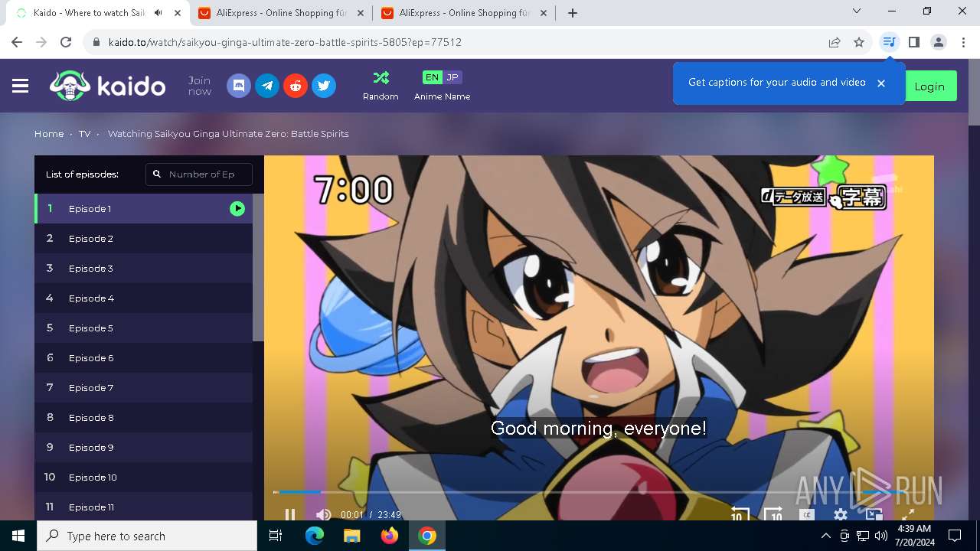Viewport: 980px width, 551px height.
Task: Click the address bar URL
Action: 285,42
